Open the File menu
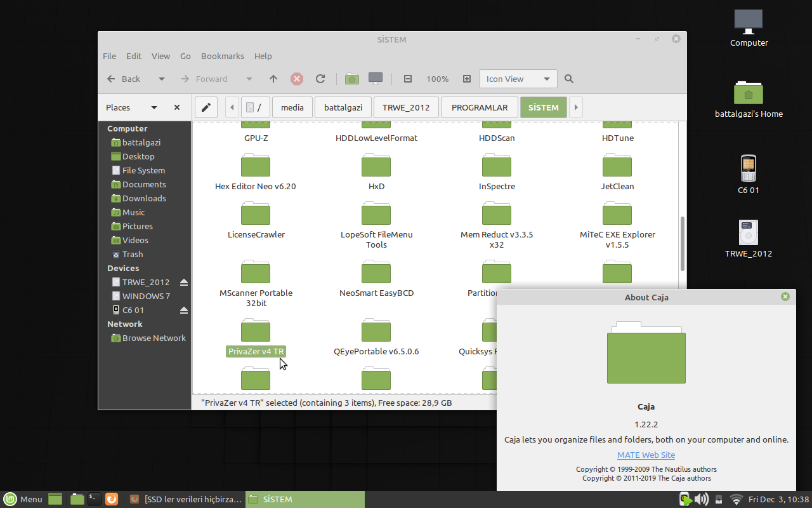Viewport: 812px width, 508px height. (x=109, y=56)
